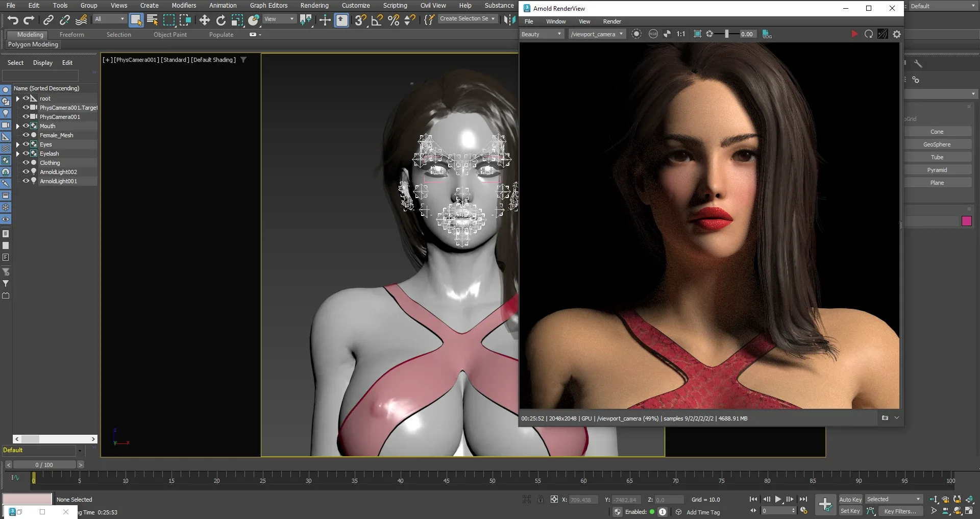Open the Selected key filter dropdown

coord(894,499)
